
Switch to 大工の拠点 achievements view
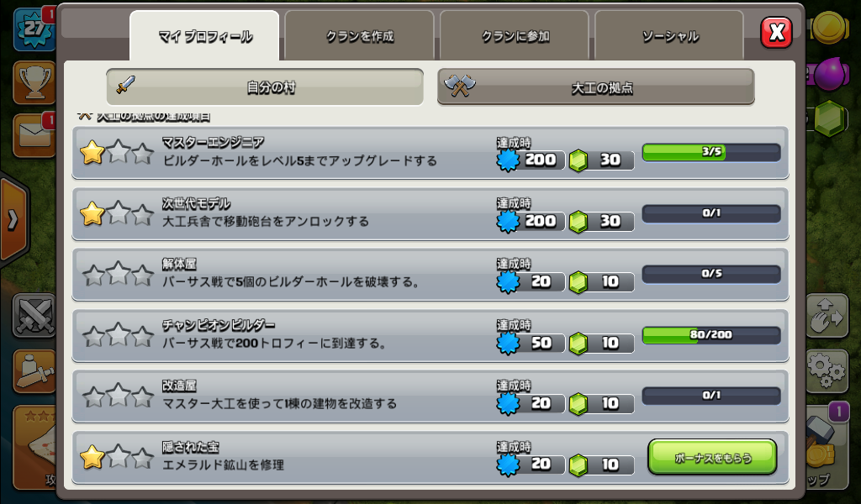coord(596,87)
